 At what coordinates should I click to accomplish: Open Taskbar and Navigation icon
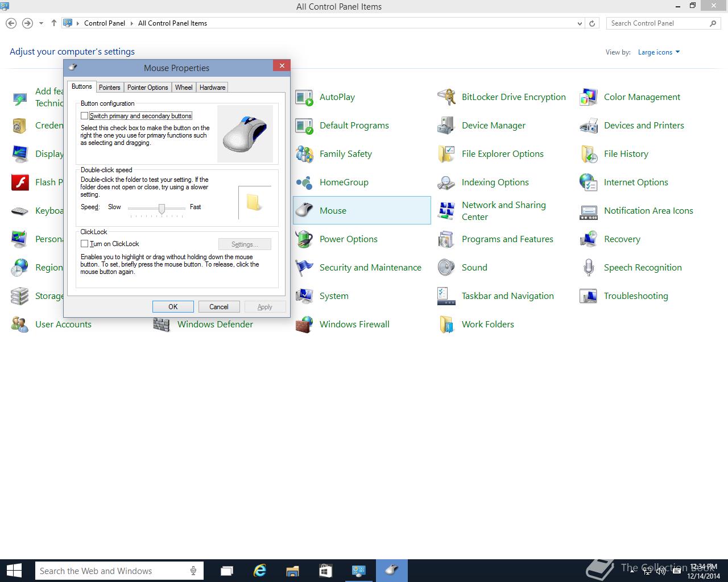tap(446, 296)
